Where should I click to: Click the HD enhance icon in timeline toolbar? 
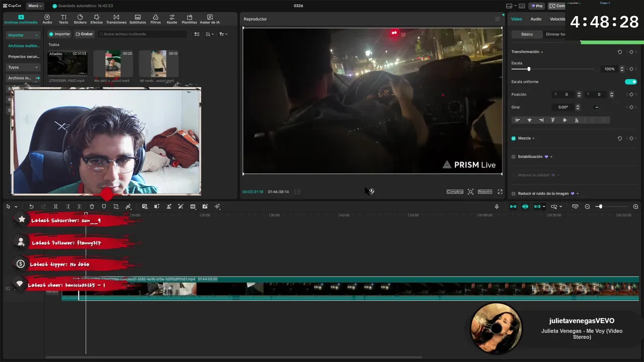193,207
